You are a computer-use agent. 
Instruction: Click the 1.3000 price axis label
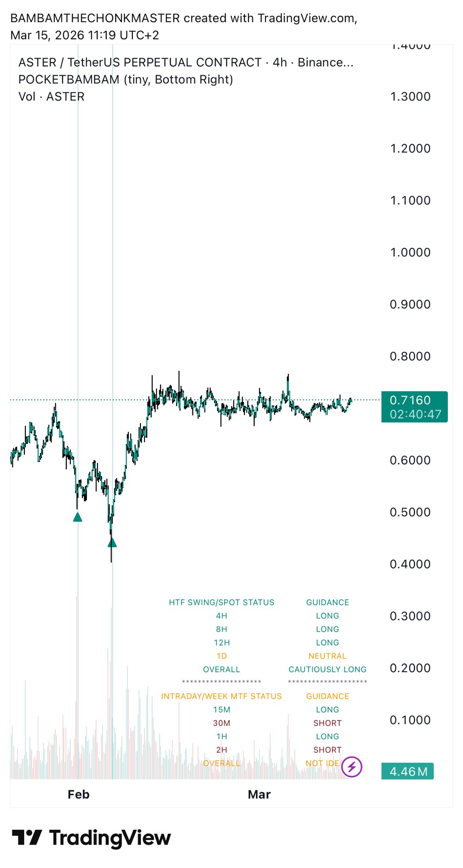410,97
